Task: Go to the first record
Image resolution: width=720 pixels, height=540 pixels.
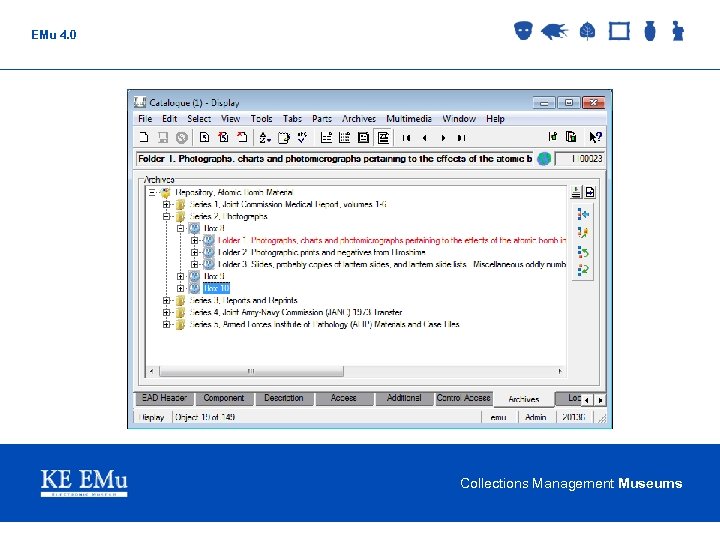Action: coord(406,138)
